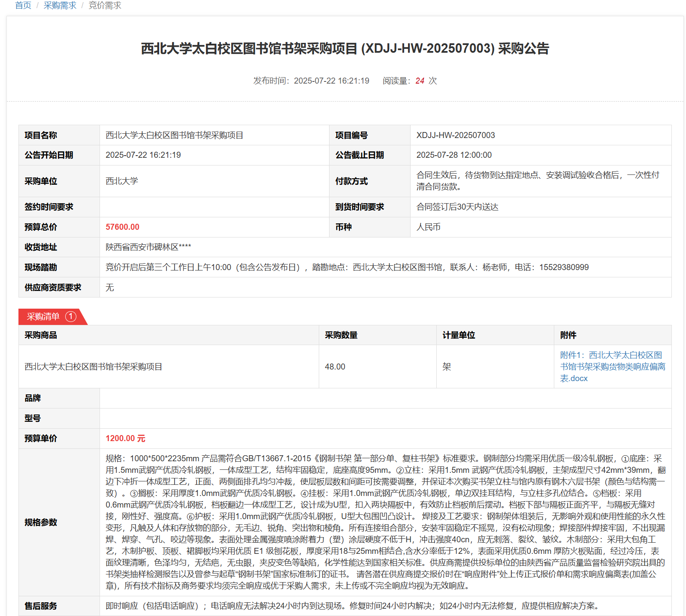Click the page title heading 采购公告

345,48
